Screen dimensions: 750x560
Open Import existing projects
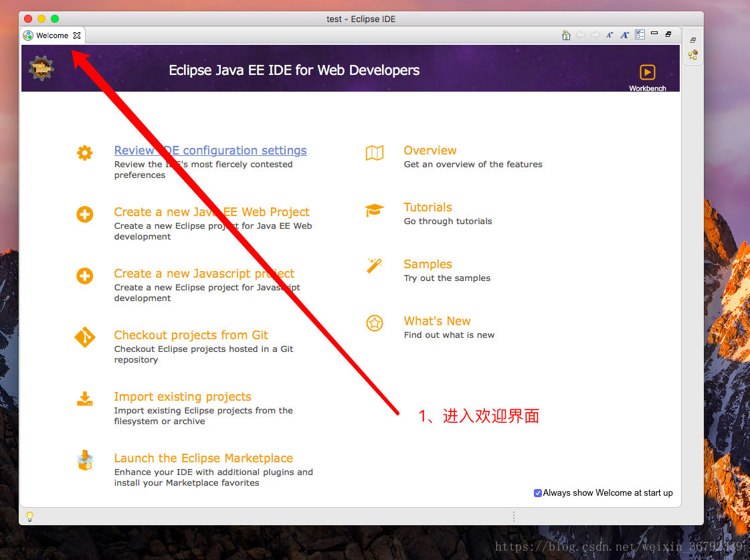coord(183,397)
